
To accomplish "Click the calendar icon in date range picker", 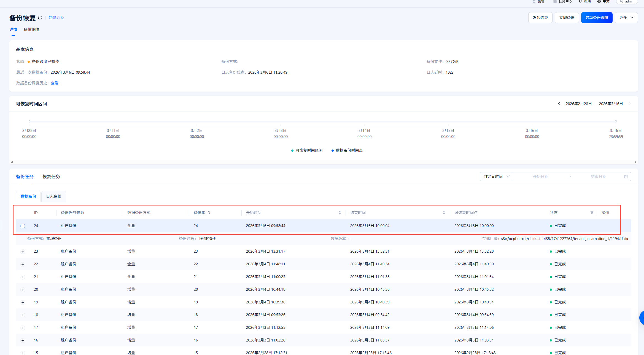I will pos(626,177).
